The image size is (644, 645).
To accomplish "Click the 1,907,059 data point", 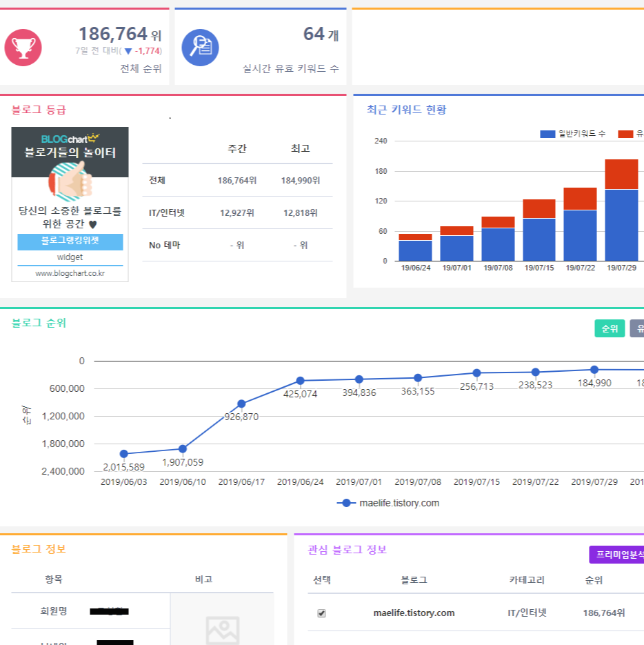I will pyautogui.click(x=183, y=448).
